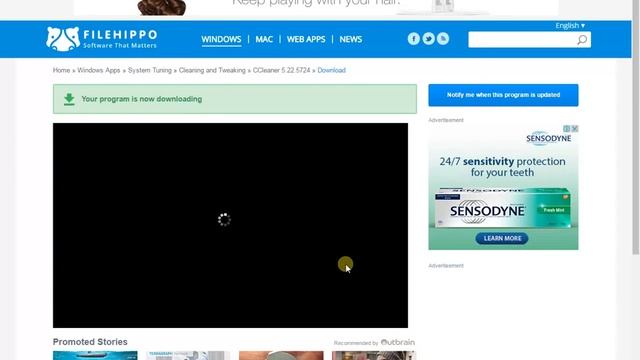640x360 pixels.
Task: Click 'Your program is now downloading' text
Action: [x=142, y=99]
